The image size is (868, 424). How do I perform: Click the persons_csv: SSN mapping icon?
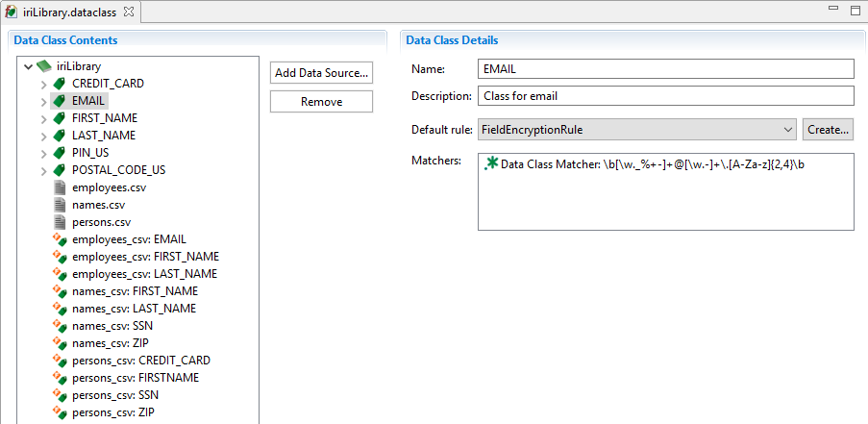60,395
